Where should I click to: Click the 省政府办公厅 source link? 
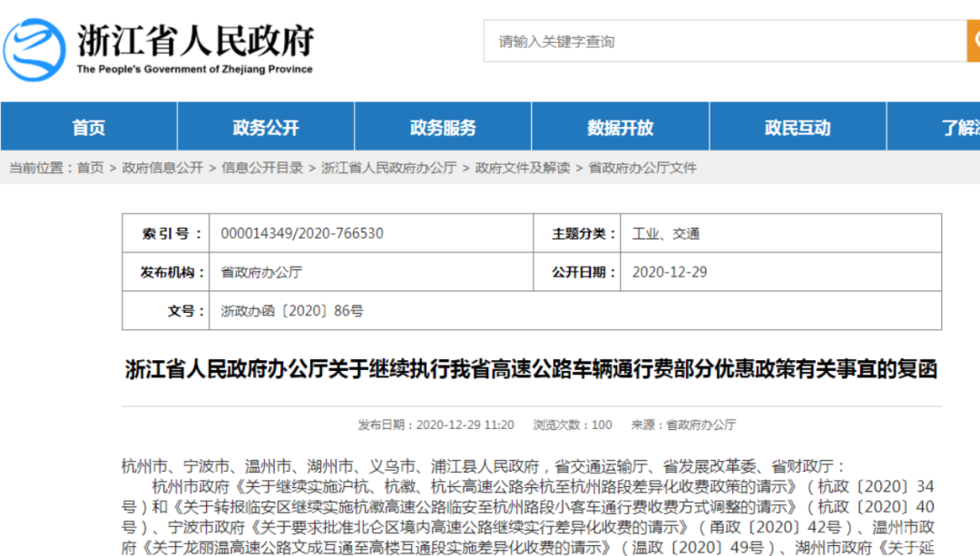click(x=700, y=424)
